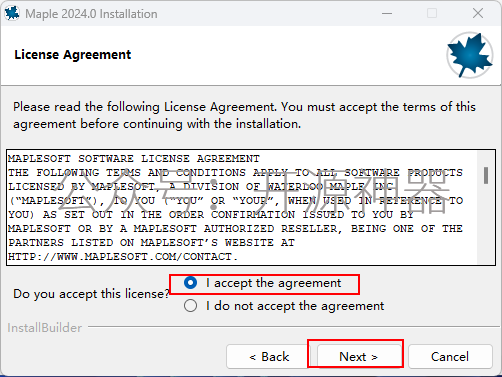Close the installer with the X icon
Image resolution: width=502 pixels, height=377 pixels.
[478, 13]
